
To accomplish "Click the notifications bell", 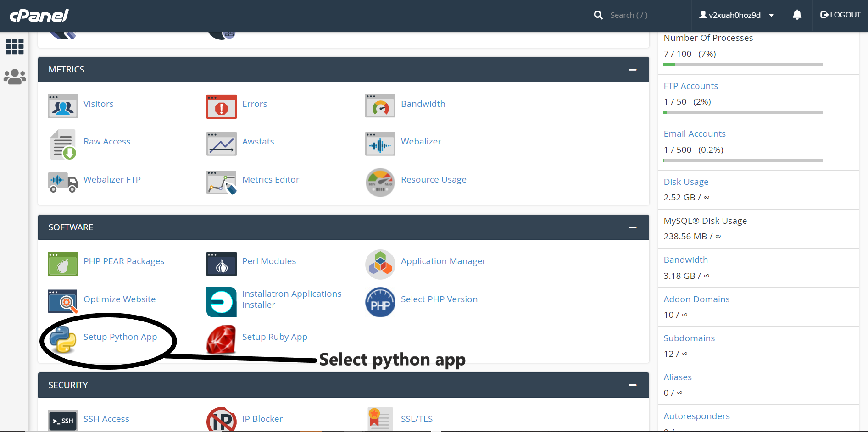I will click(797, 15).
